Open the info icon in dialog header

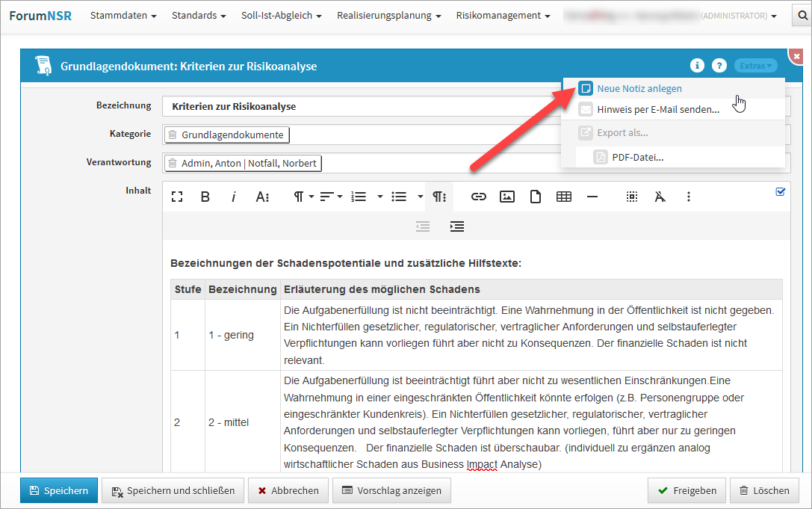coord(697,66)
